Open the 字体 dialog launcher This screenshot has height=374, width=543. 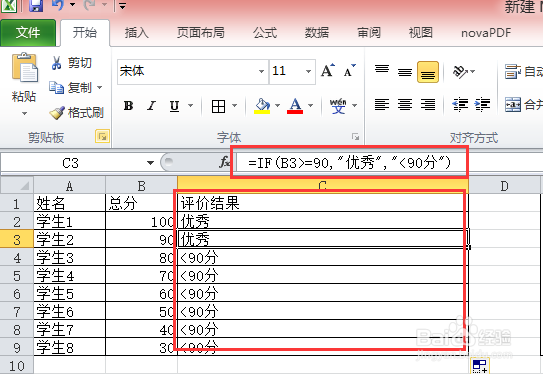[x=355, y=136]
